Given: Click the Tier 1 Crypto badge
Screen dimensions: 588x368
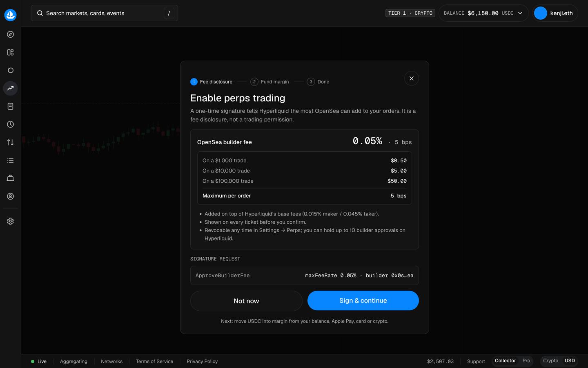Looking at the screenshot, I should coord(410,13).
